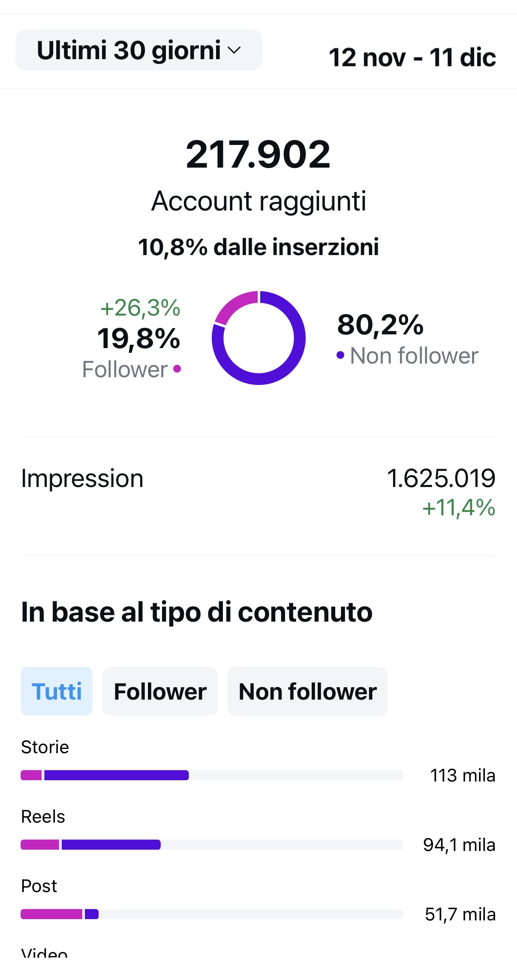Click the 80,2% non follower percentage
The height and width of the screenshot is (980, 517).
pos(380,325)
